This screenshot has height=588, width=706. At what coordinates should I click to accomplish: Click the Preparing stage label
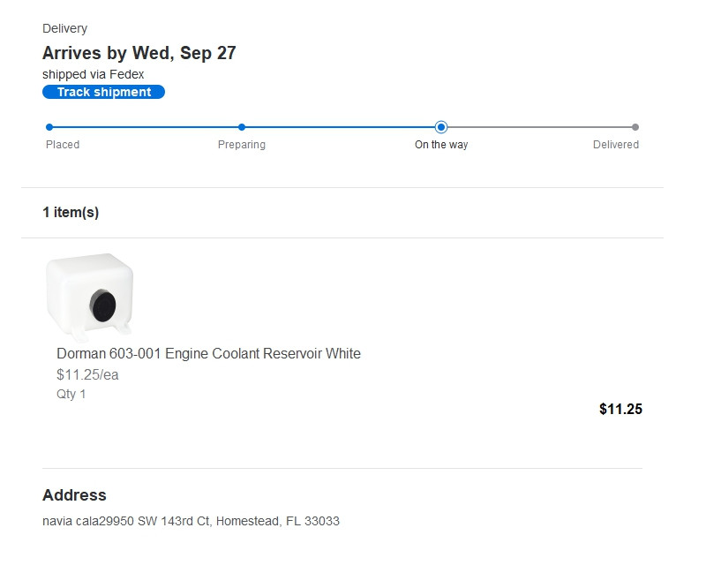tap(242, 145)
